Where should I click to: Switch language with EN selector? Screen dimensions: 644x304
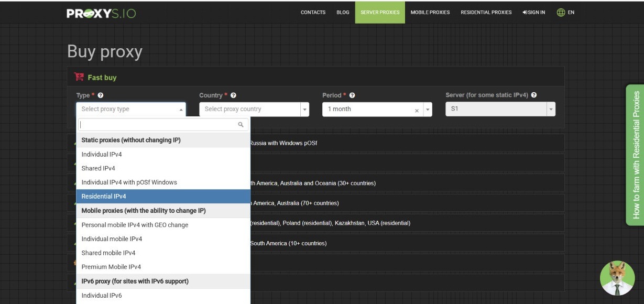(571, 12)
